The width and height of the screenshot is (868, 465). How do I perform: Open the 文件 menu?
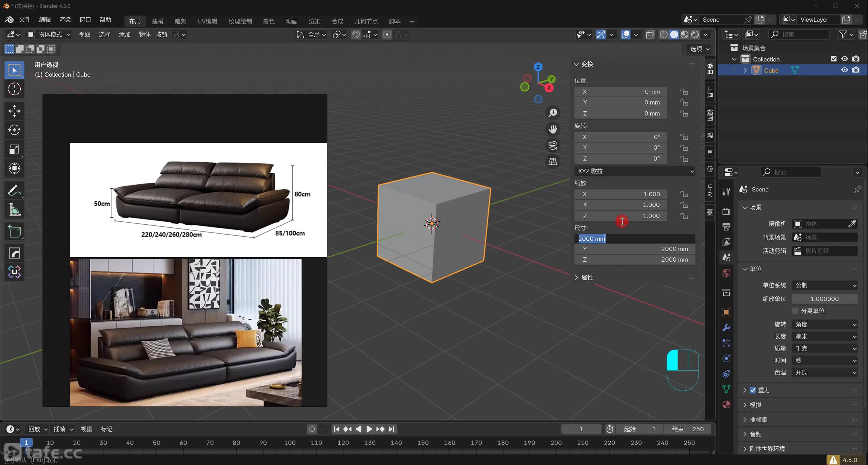pos(25,20)
